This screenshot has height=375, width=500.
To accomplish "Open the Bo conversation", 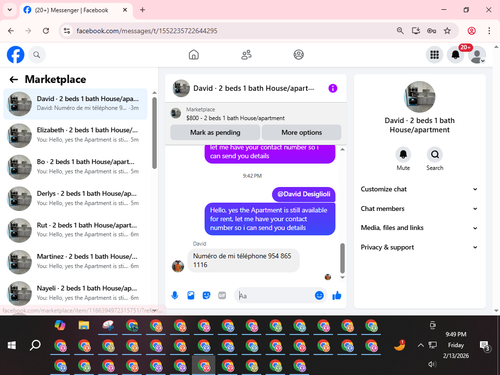I will [75, 166].
